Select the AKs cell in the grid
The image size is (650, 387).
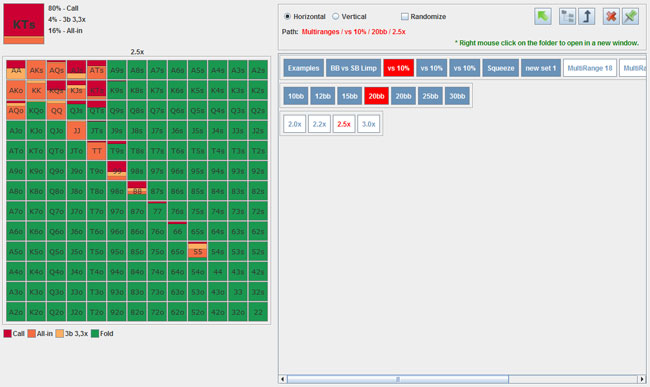pos(36,70)
